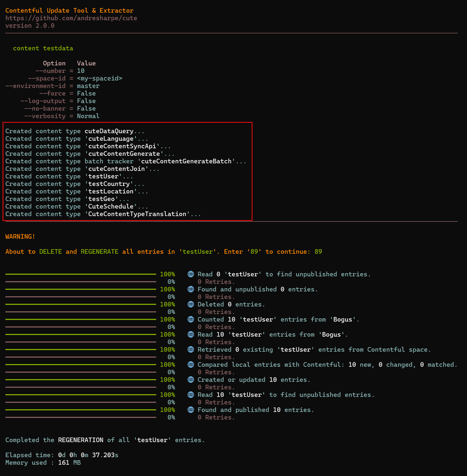
Task: Click the green progress bar for 'Compared local entries'
Action: tap(81, 365)
